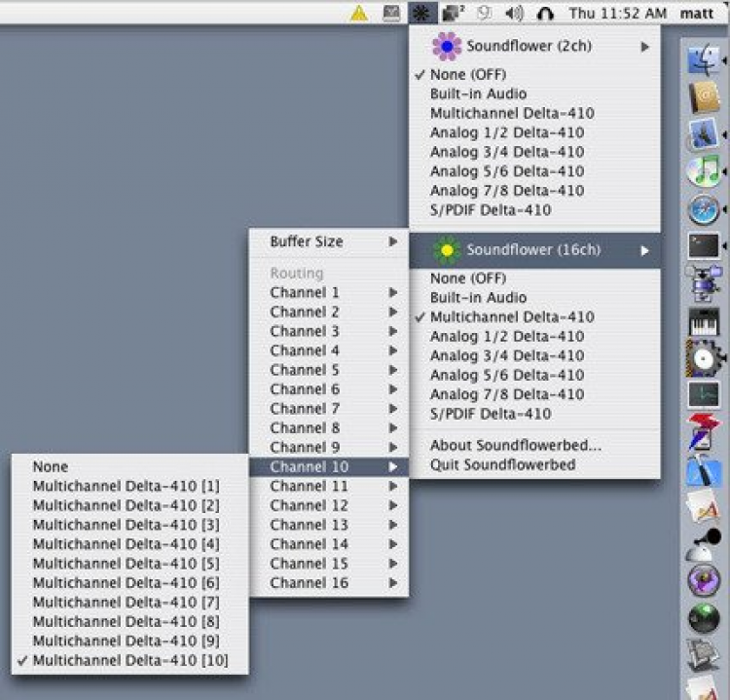730x700 pixels.
Task: Click the Classic 9 icon in menu bar
Action: coord(485,13)
